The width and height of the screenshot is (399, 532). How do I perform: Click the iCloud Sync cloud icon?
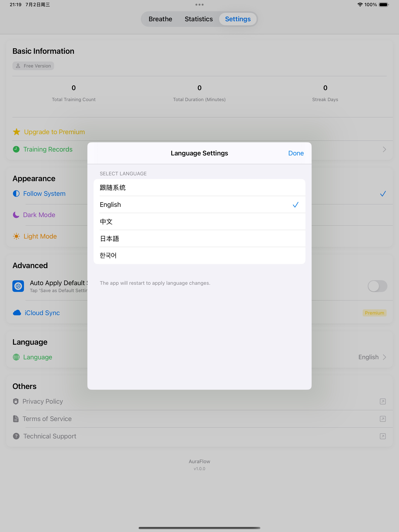(x=17, y=313)
